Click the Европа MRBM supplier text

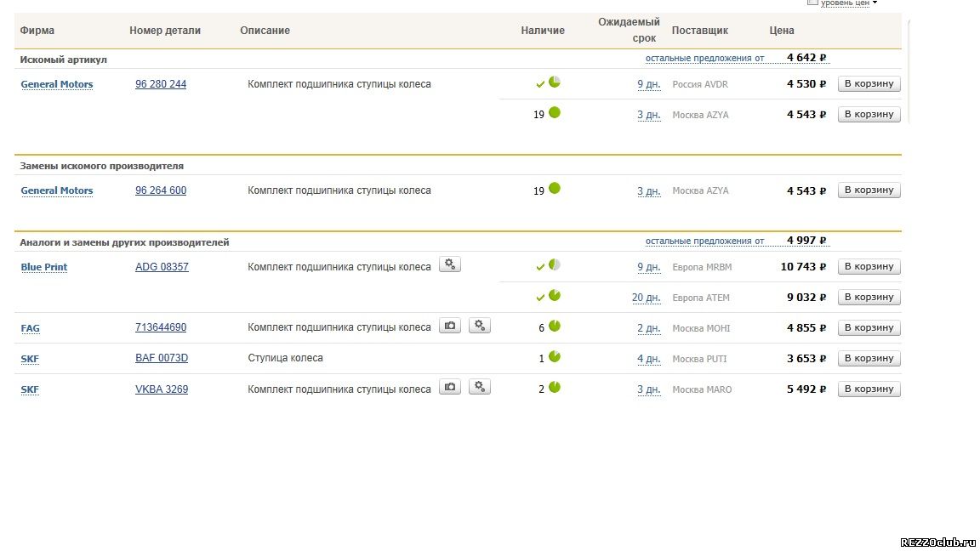click(x=702, y=267)
